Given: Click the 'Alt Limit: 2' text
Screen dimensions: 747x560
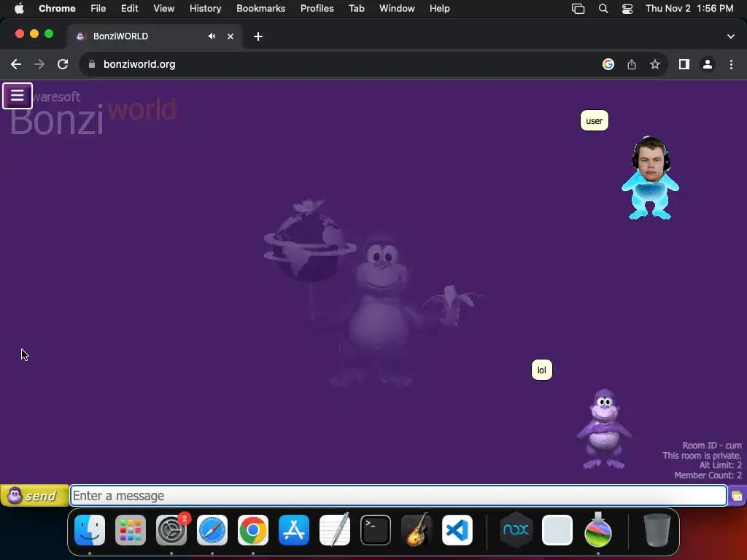Looking at the screenshot, I should (720, 465).
